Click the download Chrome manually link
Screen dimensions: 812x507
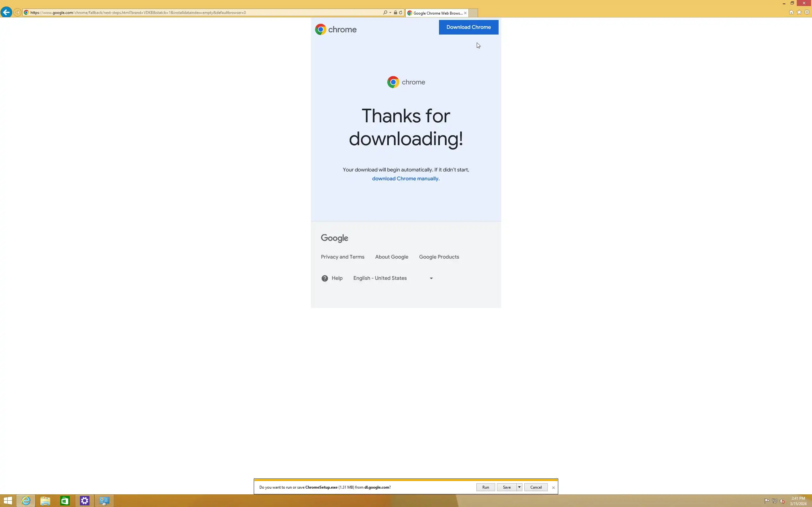pos(405,179)
